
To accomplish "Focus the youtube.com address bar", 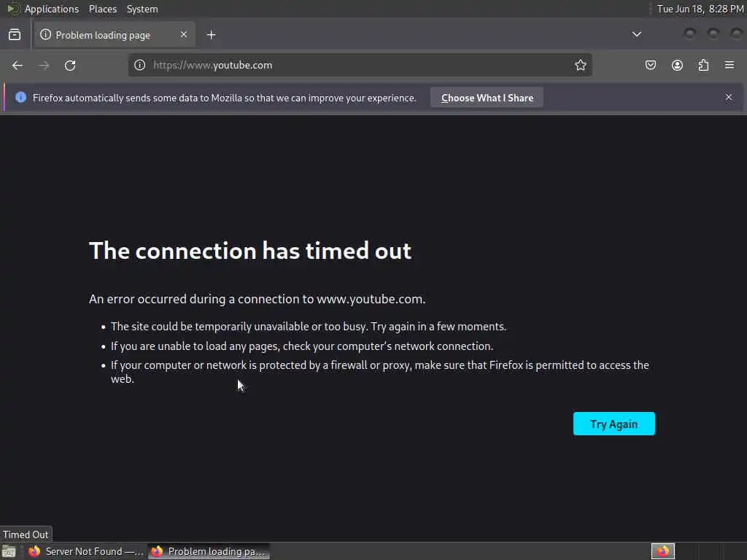I will click(x=360, y=65).
